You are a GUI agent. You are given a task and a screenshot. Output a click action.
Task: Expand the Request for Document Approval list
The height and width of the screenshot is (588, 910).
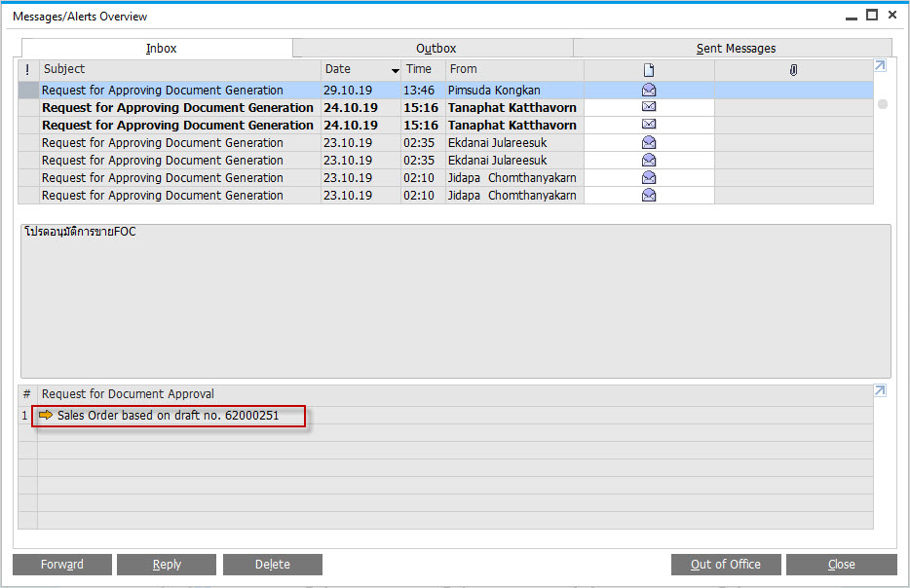[880, 390]
